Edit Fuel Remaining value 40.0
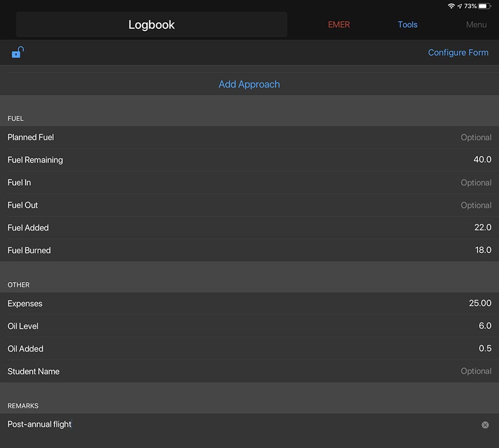 [x=482, y=160]
